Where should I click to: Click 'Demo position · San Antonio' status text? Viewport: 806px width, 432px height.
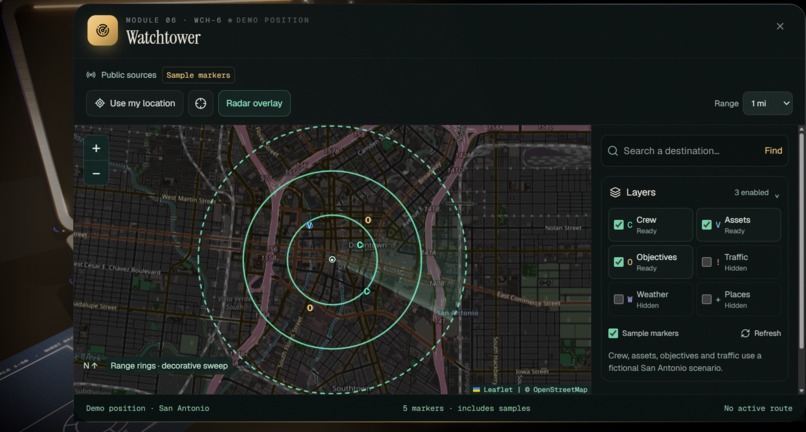click(148, 408)
